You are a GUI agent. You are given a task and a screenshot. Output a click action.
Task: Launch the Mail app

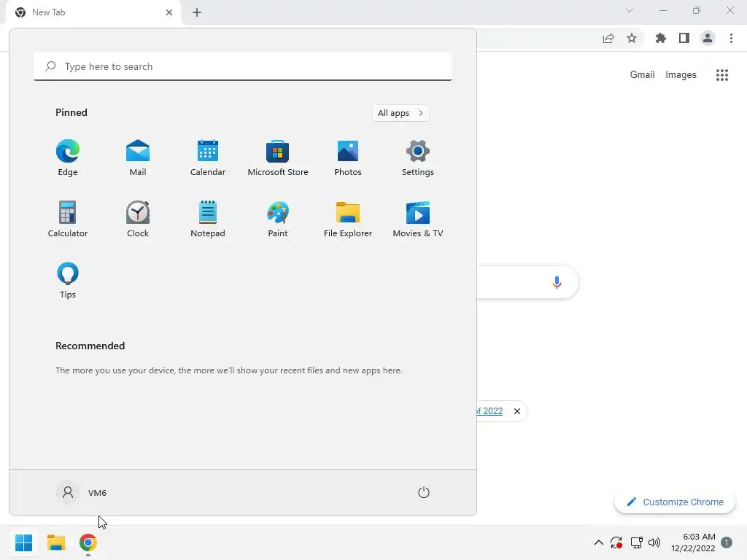[x=138, y=157]
